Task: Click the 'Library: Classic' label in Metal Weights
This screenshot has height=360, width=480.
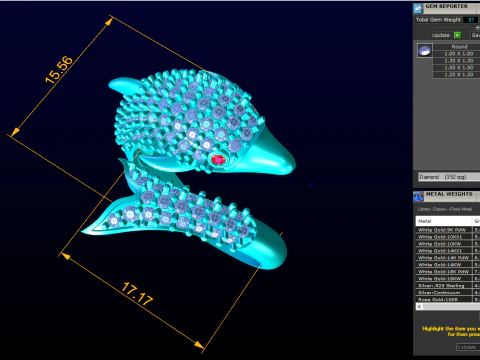Action: pyautogui.click(x=445, y=209)
